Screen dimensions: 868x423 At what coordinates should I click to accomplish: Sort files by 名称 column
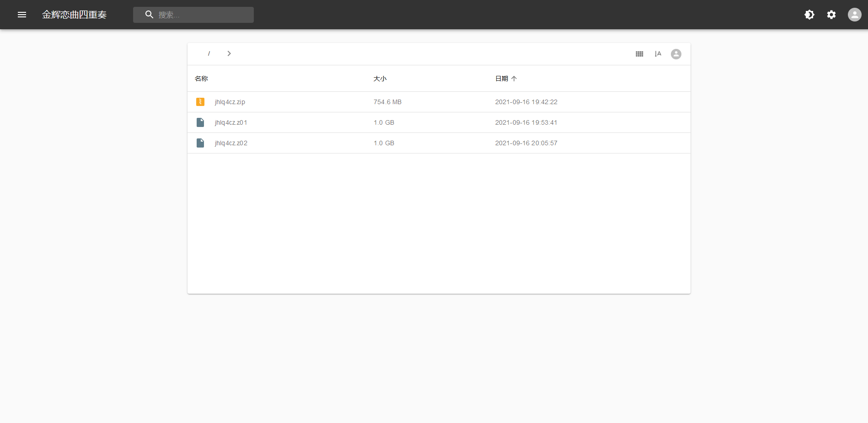201,79
